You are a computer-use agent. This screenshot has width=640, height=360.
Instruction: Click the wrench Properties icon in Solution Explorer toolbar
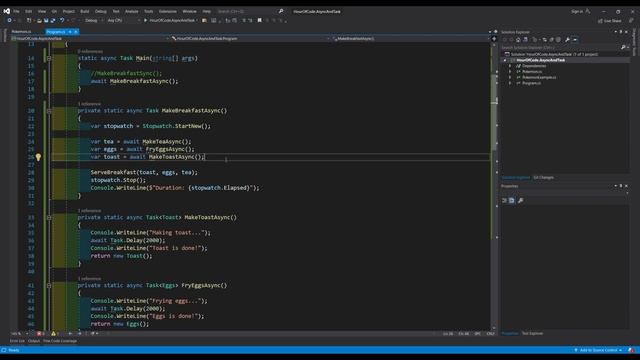point(567,40)
